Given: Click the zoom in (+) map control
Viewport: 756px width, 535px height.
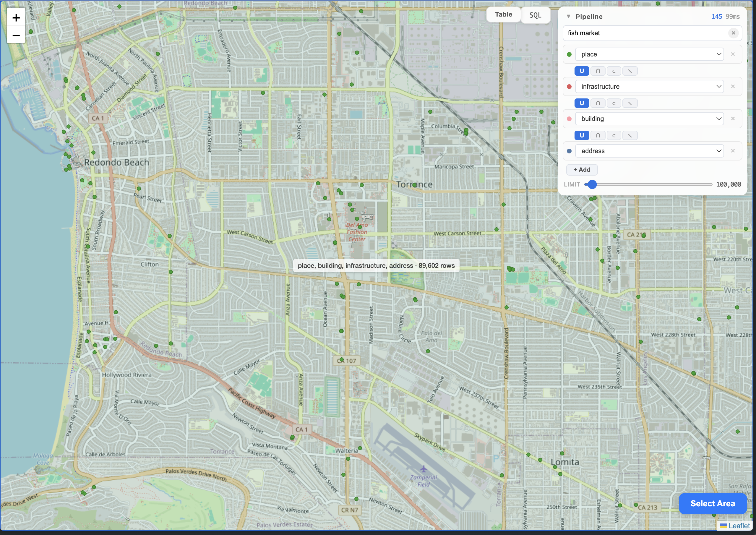Looking at the screenshot, I should point(16,17).
